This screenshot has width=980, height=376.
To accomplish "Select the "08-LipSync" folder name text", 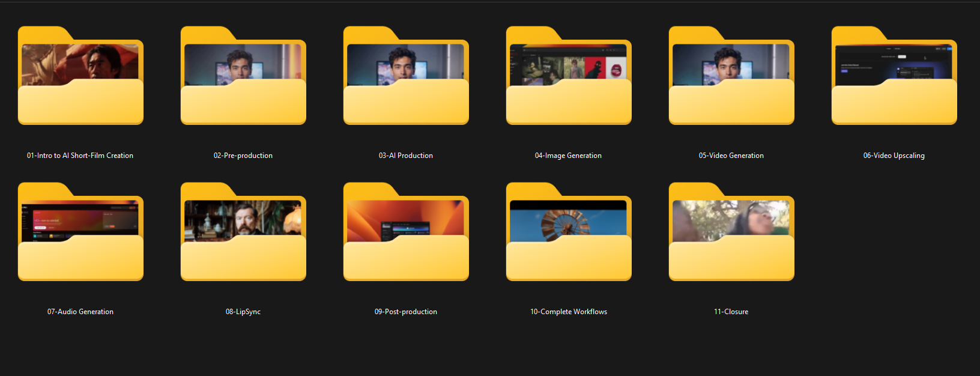I will [x=243, y=312].
